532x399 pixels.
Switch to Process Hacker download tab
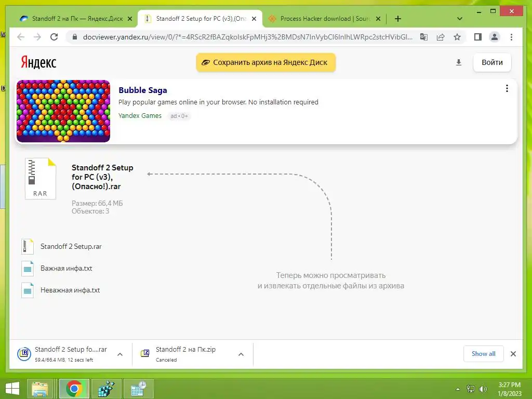[x=324, y=19]
